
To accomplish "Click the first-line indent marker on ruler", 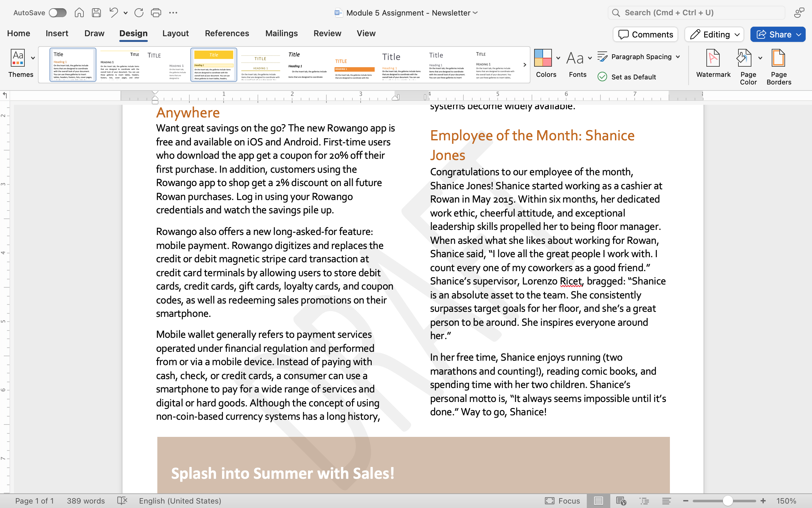I will click(x=155, y=92).
